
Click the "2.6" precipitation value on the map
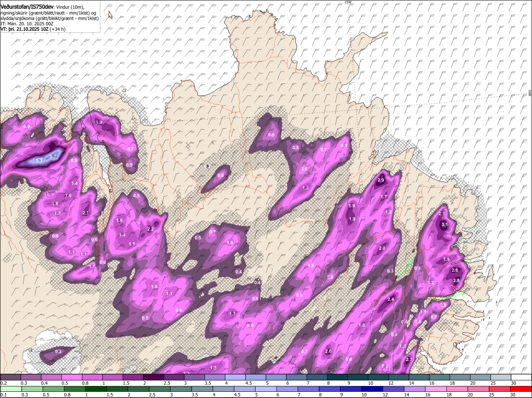click(328, 351)
